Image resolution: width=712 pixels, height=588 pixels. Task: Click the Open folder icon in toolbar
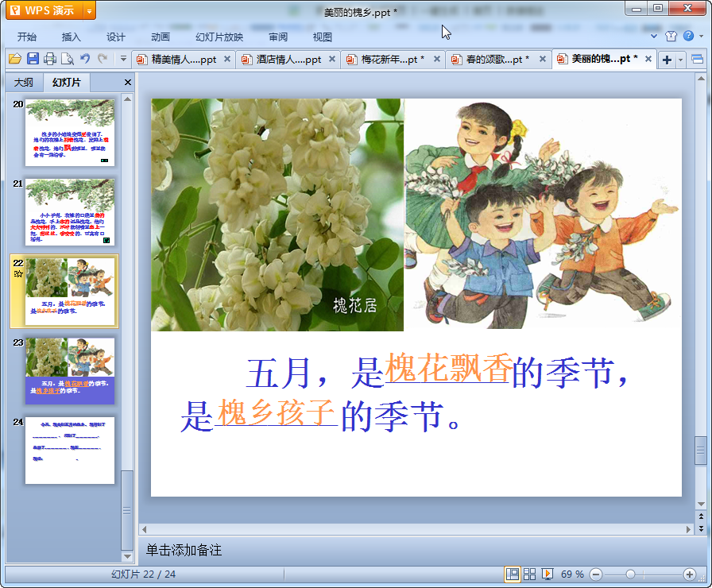15,59
